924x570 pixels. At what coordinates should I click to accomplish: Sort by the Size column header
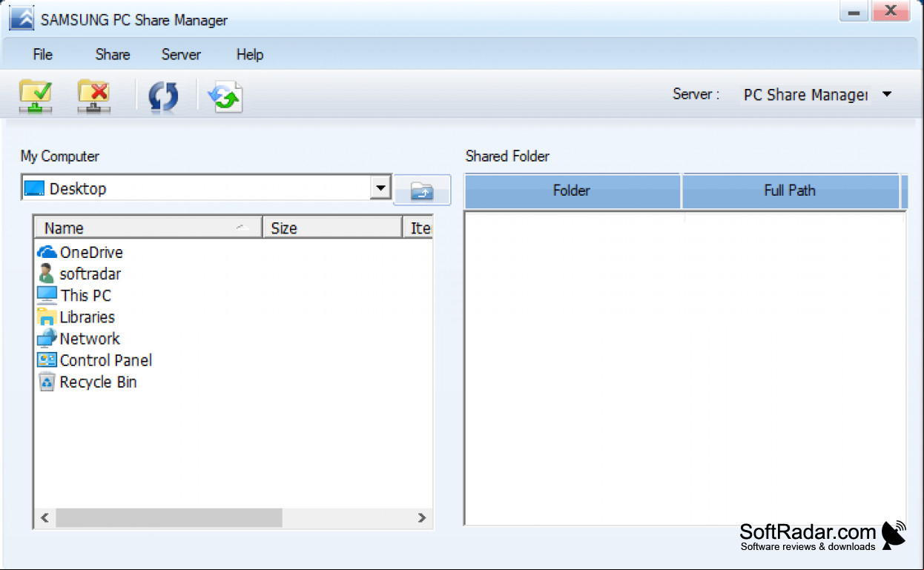pos(332,228)
